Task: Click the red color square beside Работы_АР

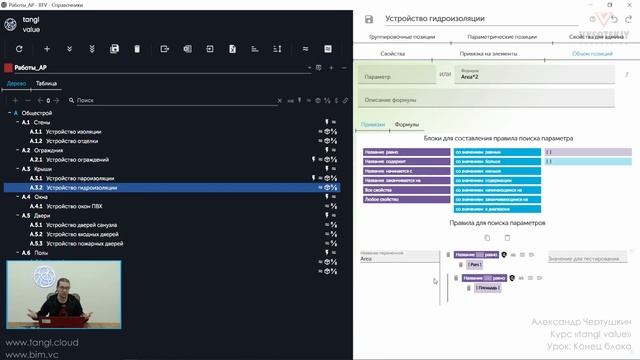Action: point(8,68)
